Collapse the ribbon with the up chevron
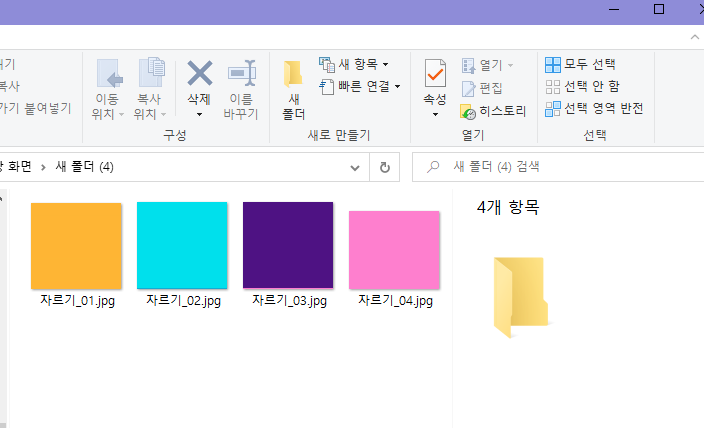704x428 pixels. tap(695, 37)
